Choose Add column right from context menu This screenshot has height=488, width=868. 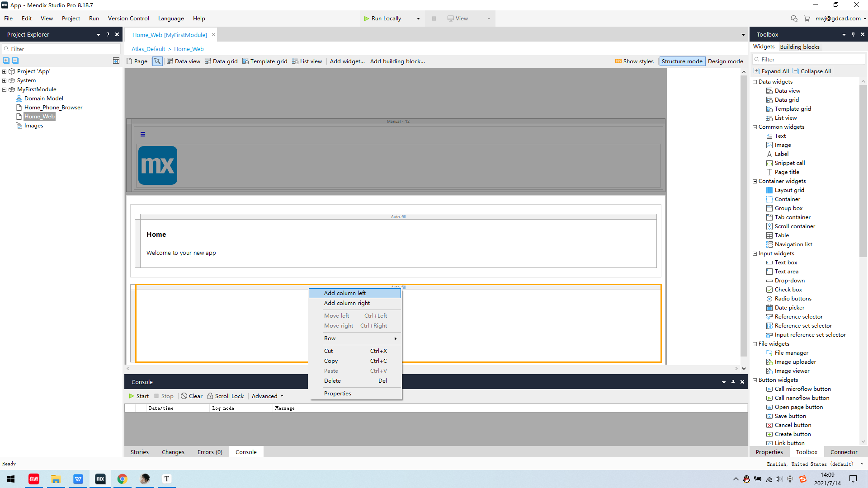pos(347,303)
